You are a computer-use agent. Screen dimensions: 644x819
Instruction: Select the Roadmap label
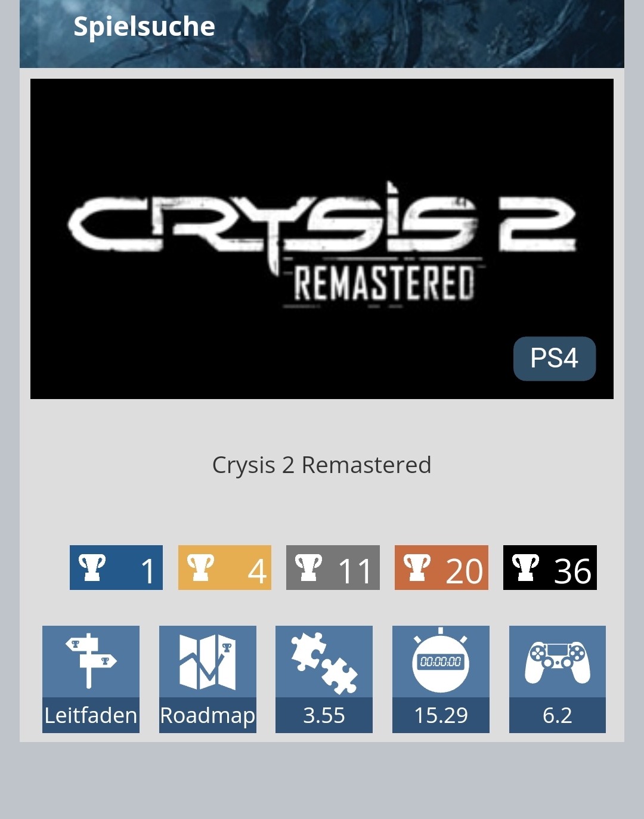[208, 715]
